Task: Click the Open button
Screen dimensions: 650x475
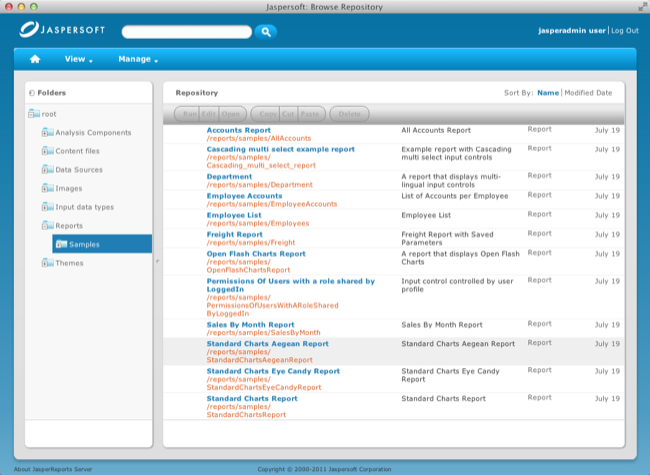Action: (232, 114)
